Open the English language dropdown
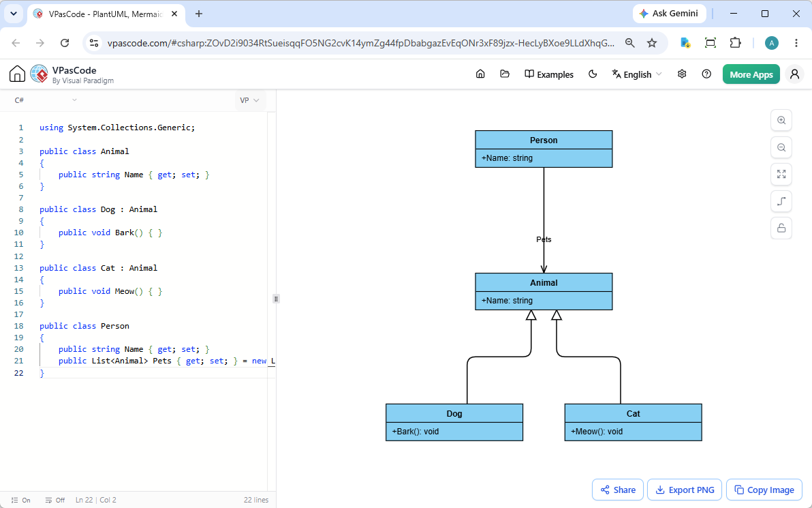Viewport: 812px width, 508px height. (636, 74)
